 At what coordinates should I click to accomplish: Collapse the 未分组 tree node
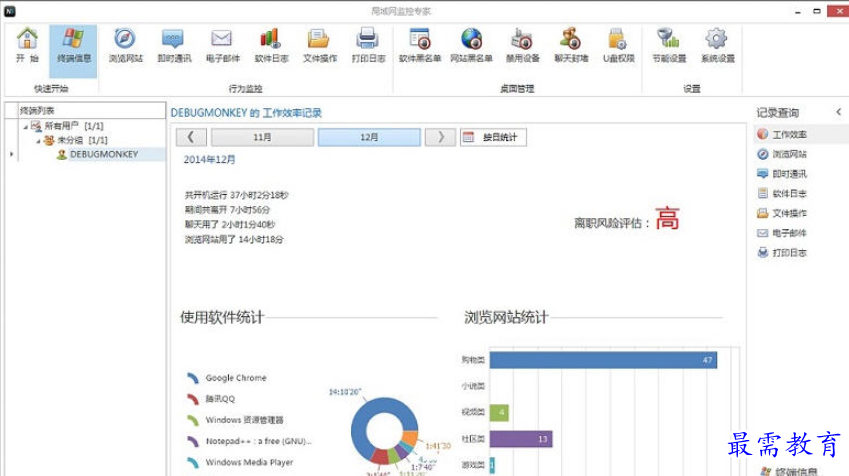click(38, 141)
